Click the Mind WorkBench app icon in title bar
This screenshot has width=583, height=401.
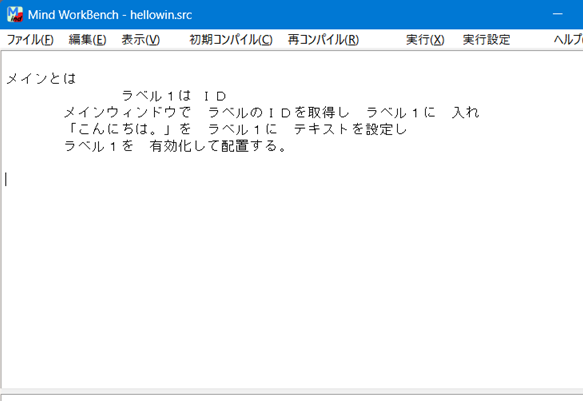[x=15, y=14]
